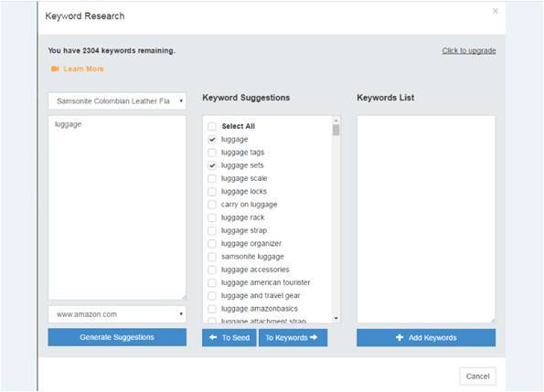
Task: Click the Cancel button
Action: point(478,376)
